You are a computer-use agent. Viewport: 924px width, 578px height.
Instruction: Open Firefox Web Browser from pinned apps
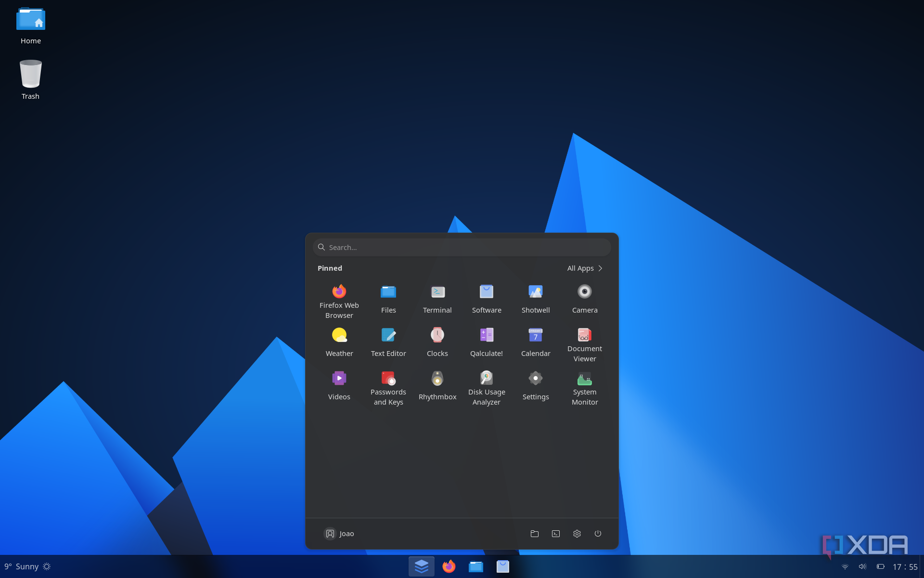[339, 302]
